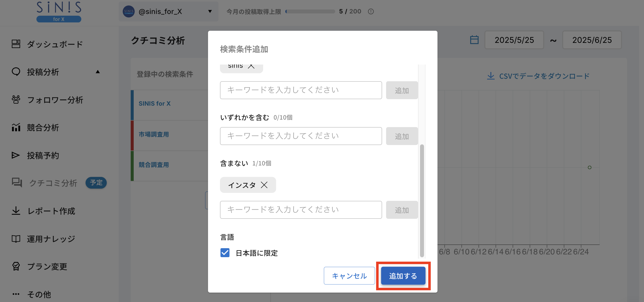Click the bar chart icon for 競合分析
The image size is (644, 302).
coord(16,127)
